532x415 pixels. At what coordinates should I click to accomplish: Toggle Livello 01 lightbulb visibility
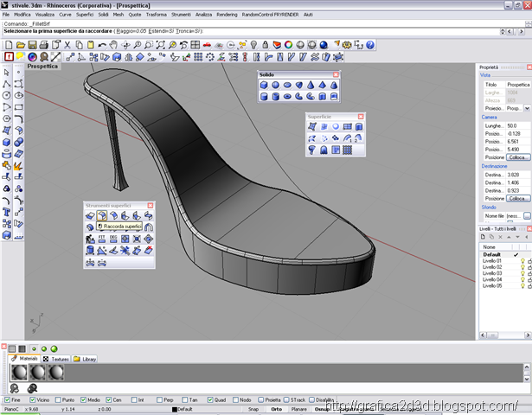522,261
